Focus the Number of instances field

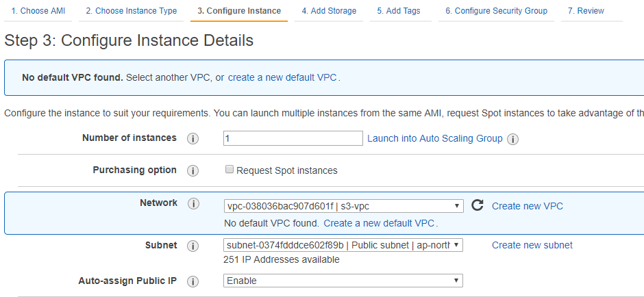pyautogui.click(x=293, y=138)
